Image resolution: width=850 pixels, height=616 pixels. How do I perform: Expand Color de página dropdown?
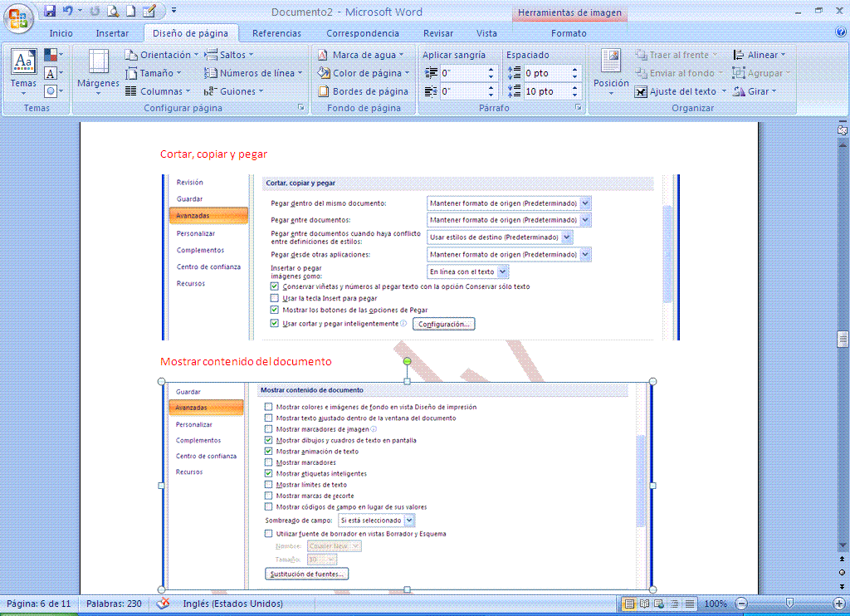click(364, 73)
